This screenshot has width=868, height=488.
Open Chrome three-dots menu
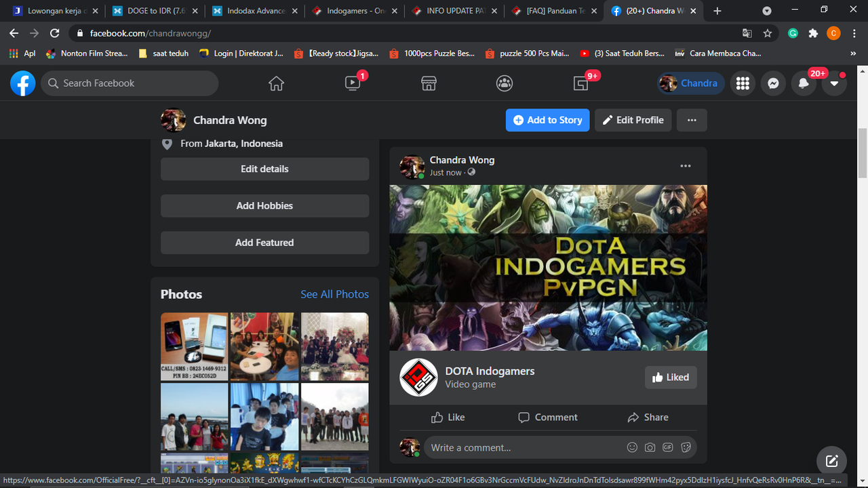854,33
